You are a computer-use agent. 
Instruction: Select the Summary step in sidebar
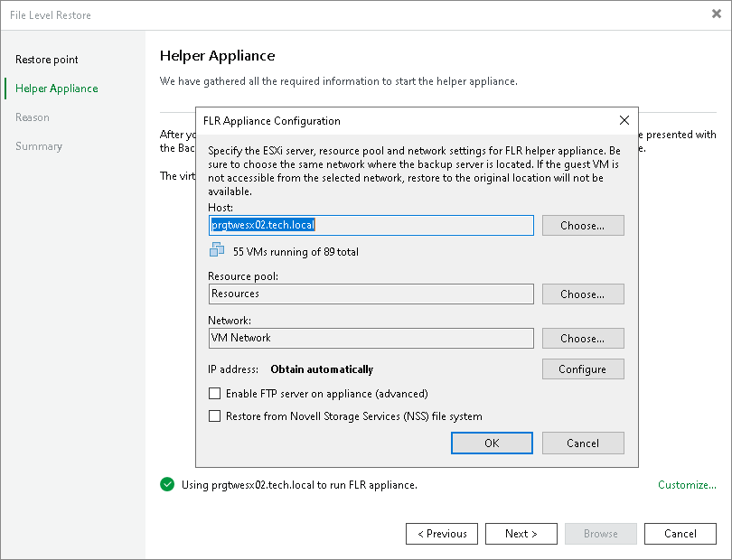(x=39, y=146)
